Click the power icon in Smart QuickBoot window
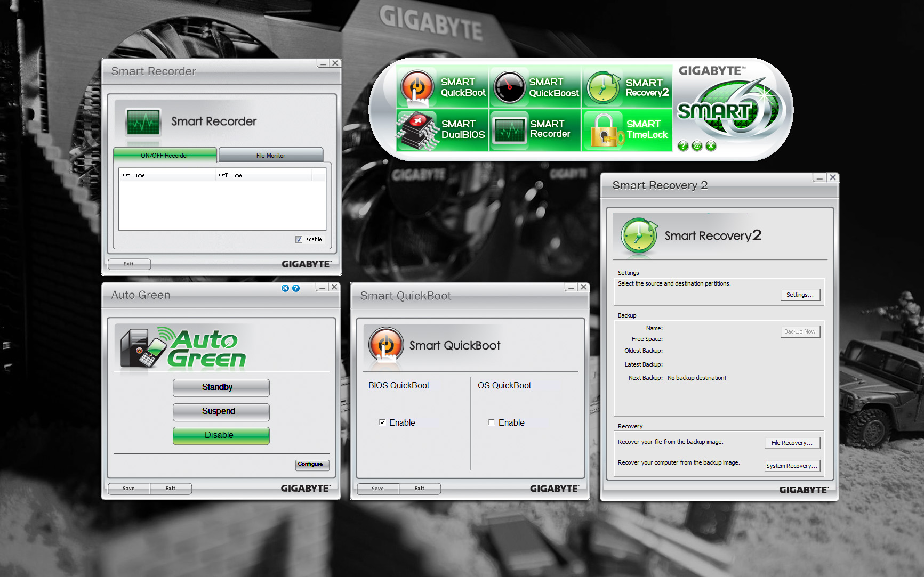This screenshot has width=924, height=577. click(386, 345)
